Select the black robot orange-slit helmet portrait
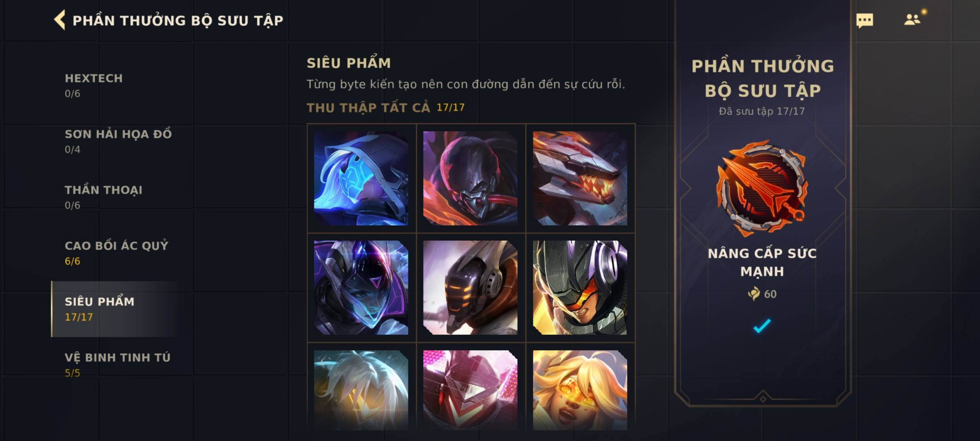Screen dimensions: 980x441 point(470,287)
